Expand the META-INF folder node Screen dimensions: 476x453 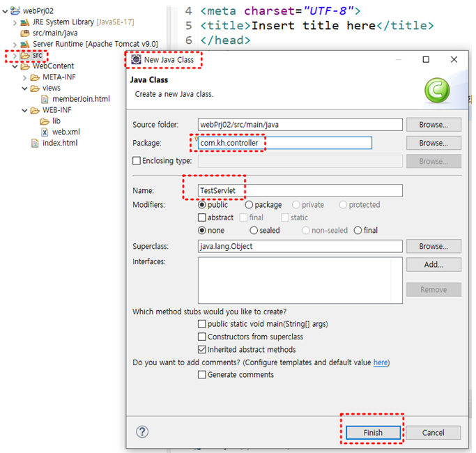24,78
